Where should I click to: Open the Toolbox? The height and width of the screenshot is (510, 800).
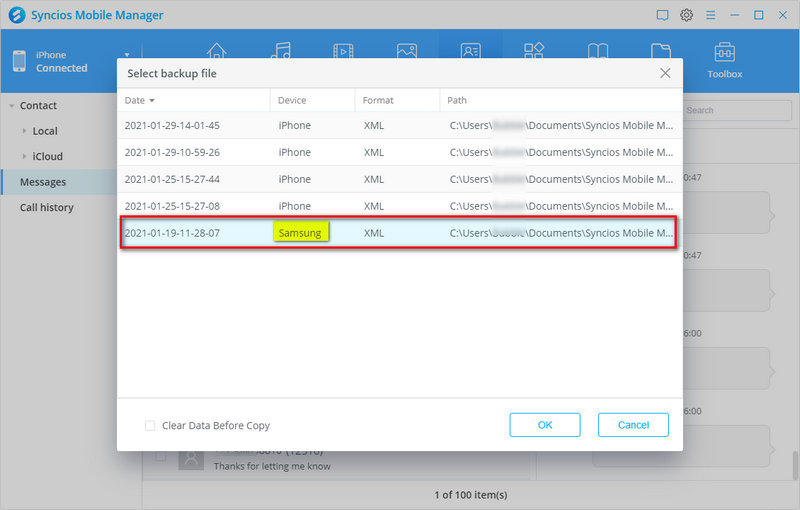pyautogui.click(x=724, y=60)
